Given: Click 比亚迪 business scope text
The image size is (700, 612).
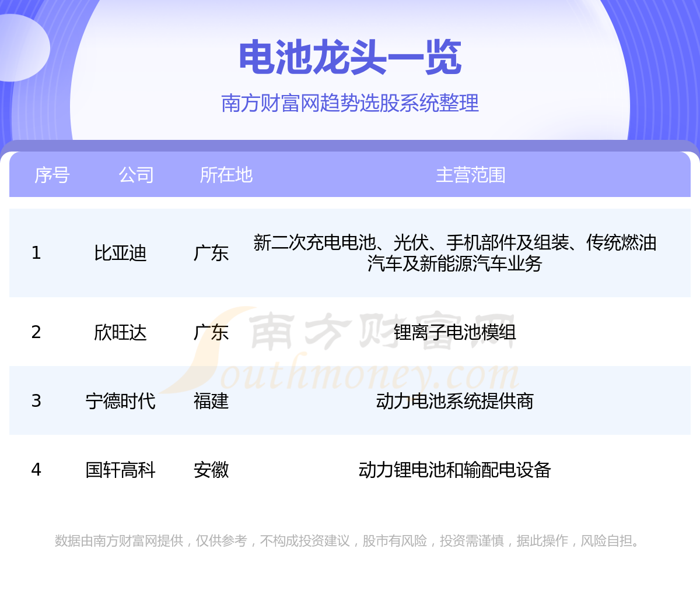Looking at the screenshot, I should (x=455, y=253).
